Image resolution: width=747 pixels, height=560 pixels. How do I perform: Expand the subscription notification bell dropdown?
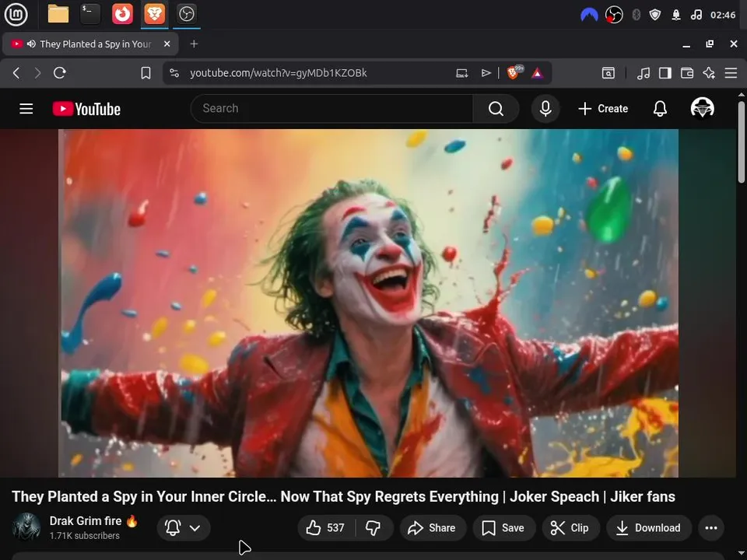coord(184,527)
